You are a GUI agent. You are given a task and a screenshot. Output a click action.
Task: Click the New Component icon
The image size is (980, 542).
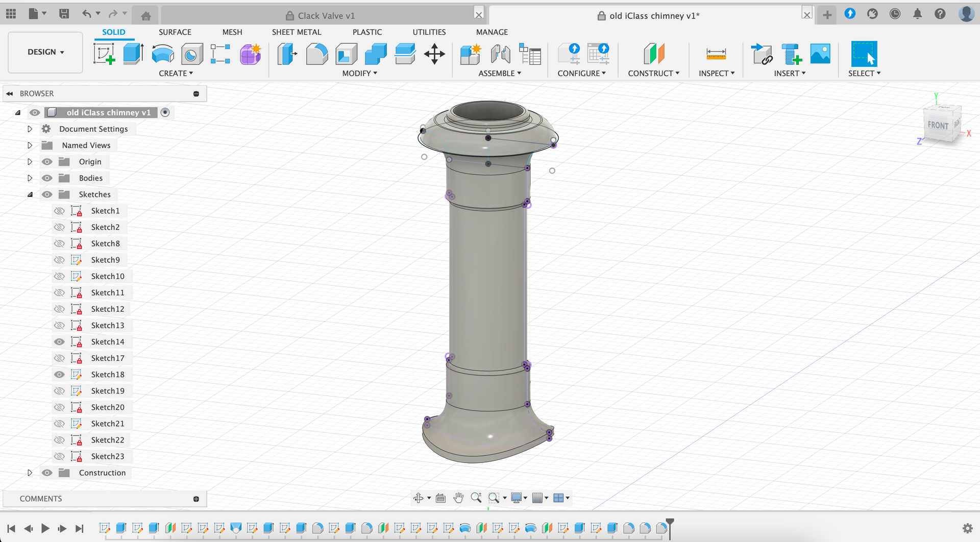click(x=471, y=54)
